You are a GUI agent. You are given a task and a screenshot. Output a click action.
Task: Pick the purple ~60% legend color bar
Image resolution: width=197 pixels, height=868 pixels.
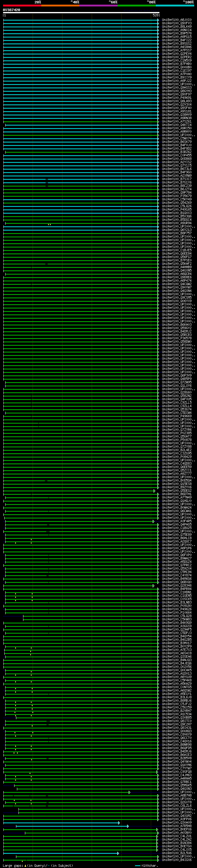(98, 6)
